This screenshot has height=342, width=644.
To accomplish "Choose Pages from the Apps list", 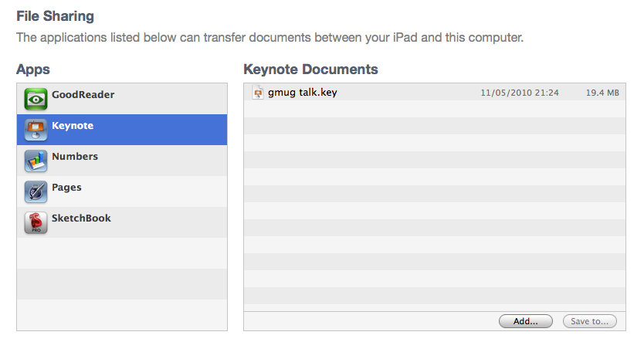I will (66, 188).
